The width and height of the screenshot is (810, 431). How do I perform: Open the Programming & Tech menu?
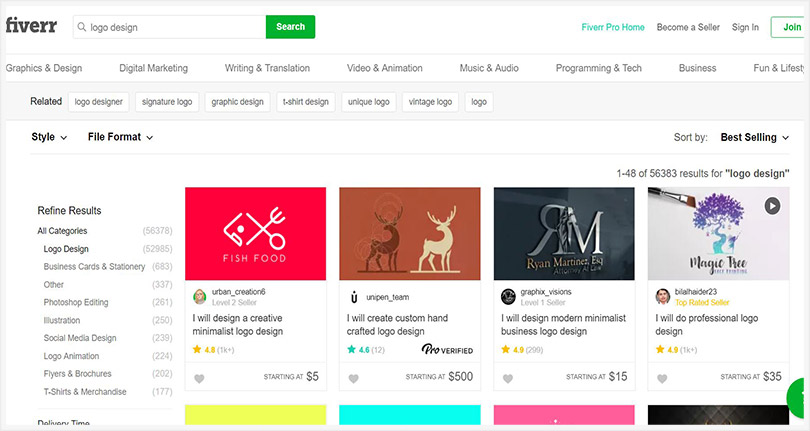pos(599,68)
